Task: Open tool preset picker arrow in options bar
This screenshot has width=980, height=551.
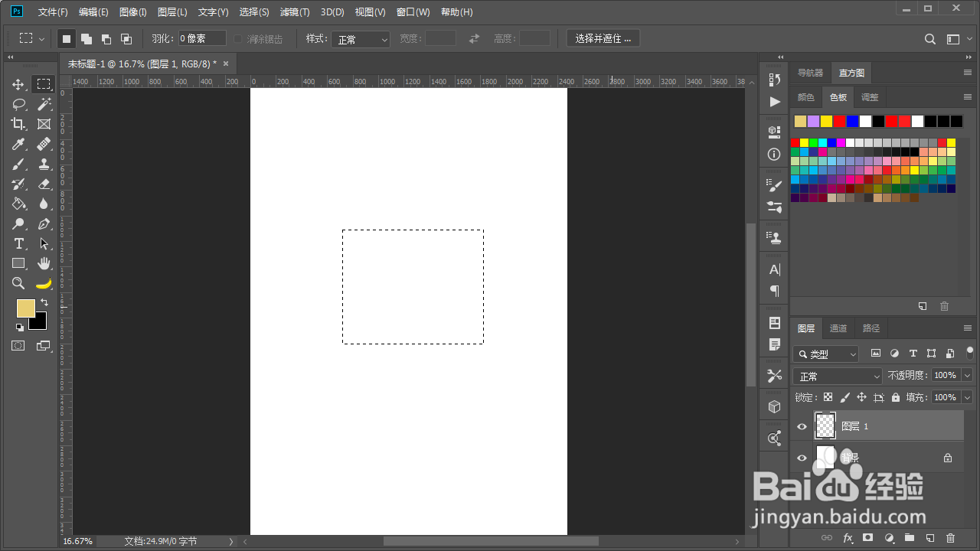Action: [41, 38]
